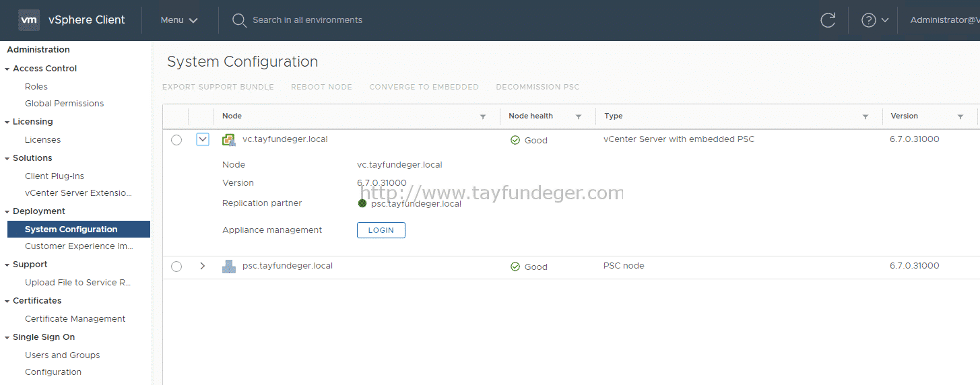Screen dimensions: 980x385
Task: Collapse the Licensing section
Action: 7,122
